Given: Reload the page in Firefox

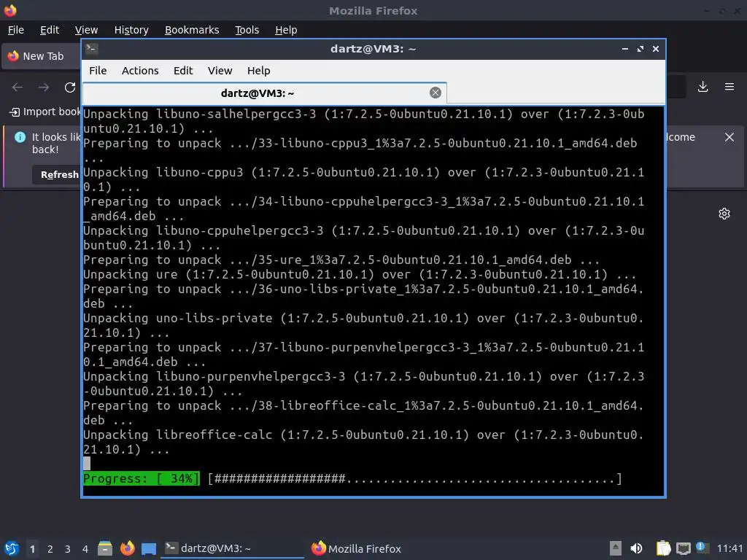Looking at the screenshot, I should (70, 87).
